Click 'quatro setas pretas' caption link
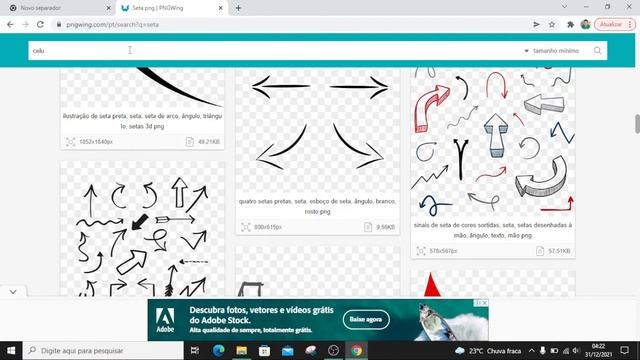The height and width of the screenshot is (360, 640). (x=318, y=206)
